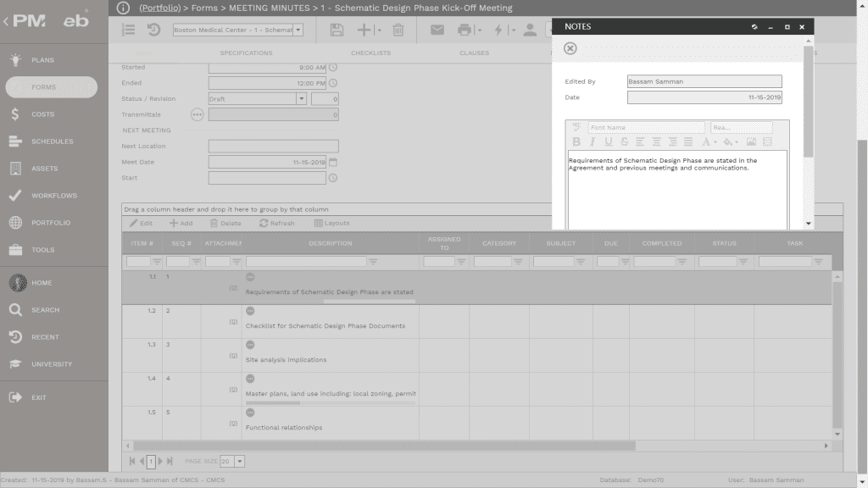The width and height of the screenshot is (868, 488).
Task: Switch to the Clauses tab
Action: tap(475, 53)
